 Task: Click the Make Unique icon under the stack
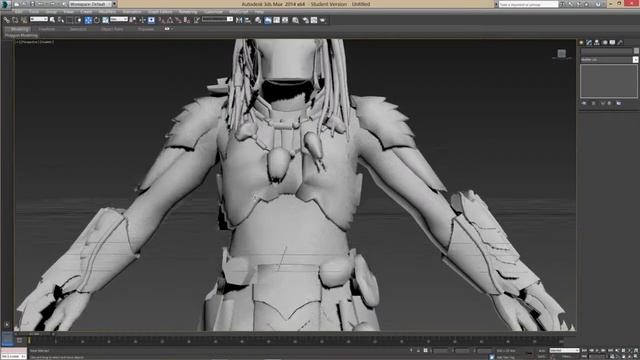click(x=602, y=103)
